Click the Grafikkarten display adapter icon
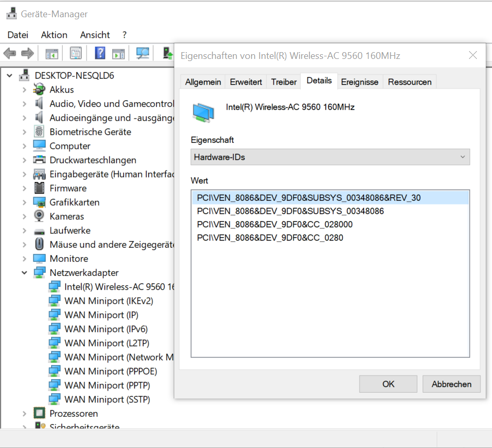Screen dimensions: 492x448 [39, 202]
